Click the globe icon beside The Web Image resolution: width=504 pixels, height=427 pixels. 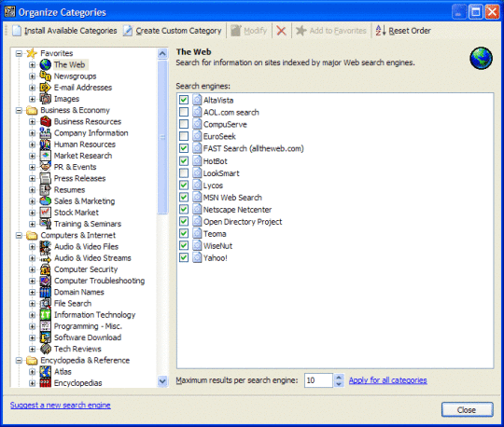pos(46,64)
